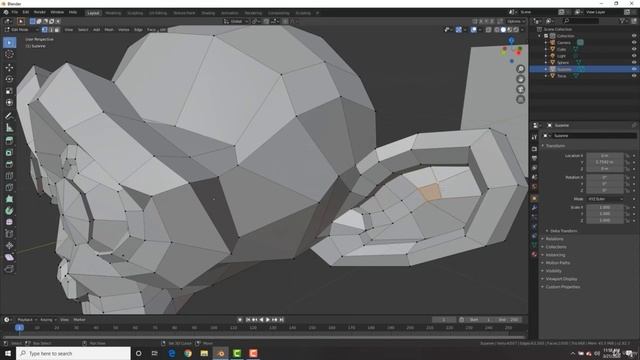This screenshot has height=360, width=640.
Task: Select the Shear tool
Action: [x=9, y=258]
